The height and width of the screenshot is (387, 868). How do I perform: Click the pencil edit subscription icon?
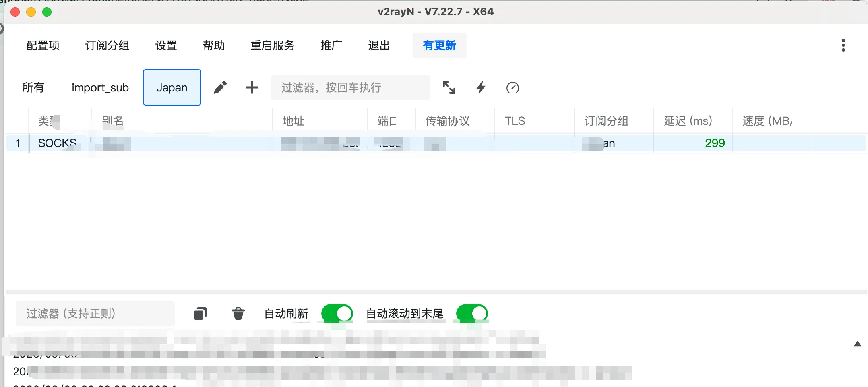coord(220,87)
